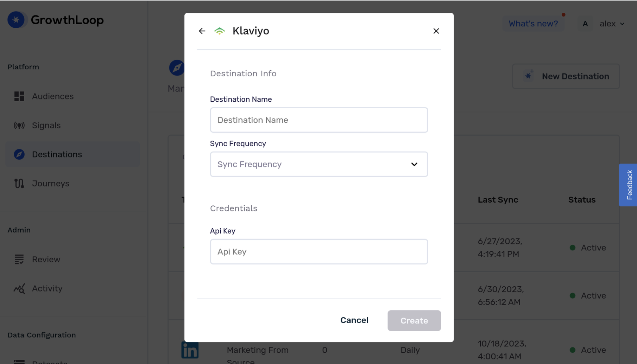Click the 6/30/2023 last sync entry
Viewport: 637px width, 364px height.
(500, 295)
